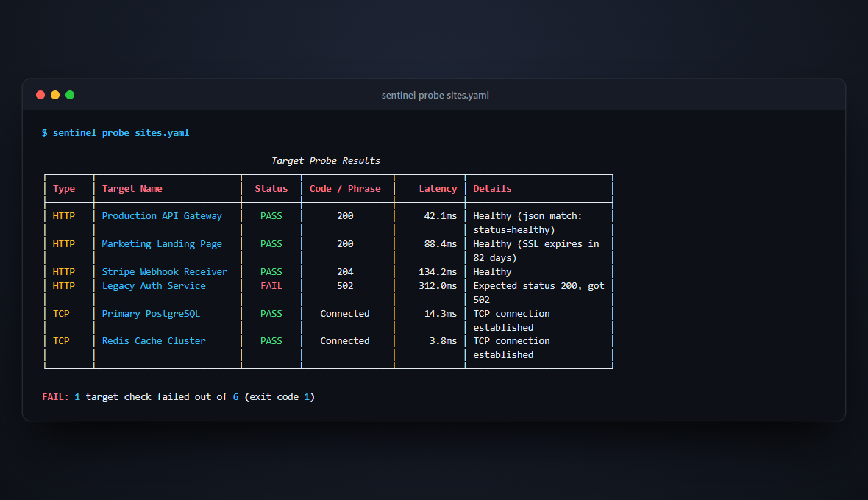Click the 200 code for Marketing Landing Page
This screenshot has height=500, width=868.
(x=346, y=244)
